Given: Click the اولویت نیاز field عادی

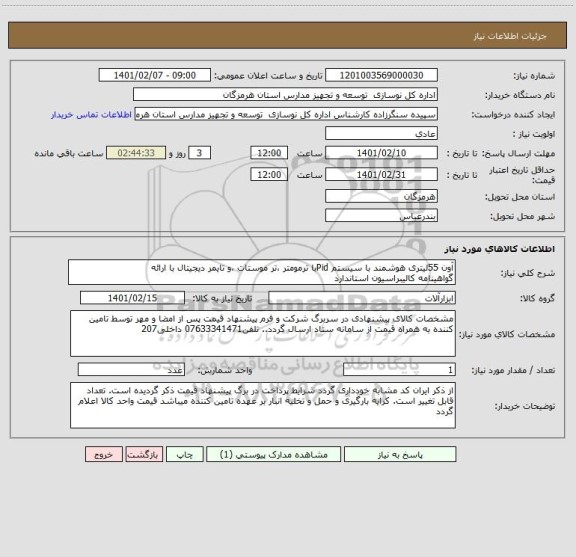Looking at the screenshot, I should click(381, 134).
